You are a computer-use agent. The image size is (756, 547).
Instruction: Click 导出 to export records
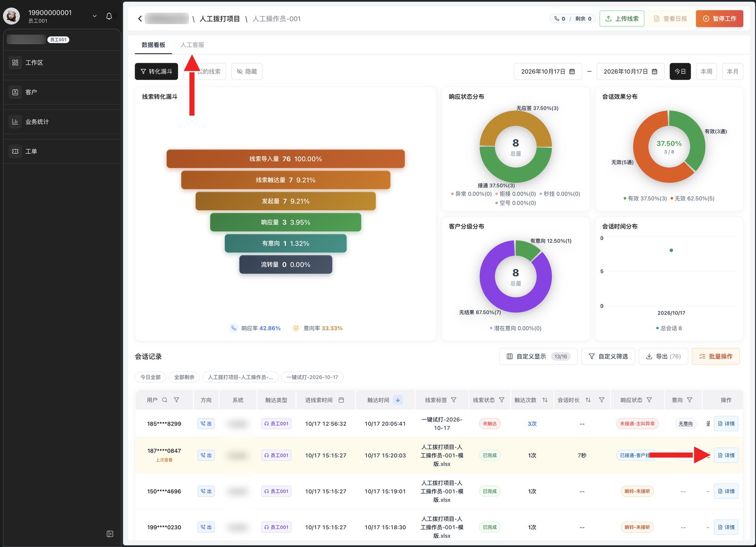pyautogui.click(x=663, y=356)
